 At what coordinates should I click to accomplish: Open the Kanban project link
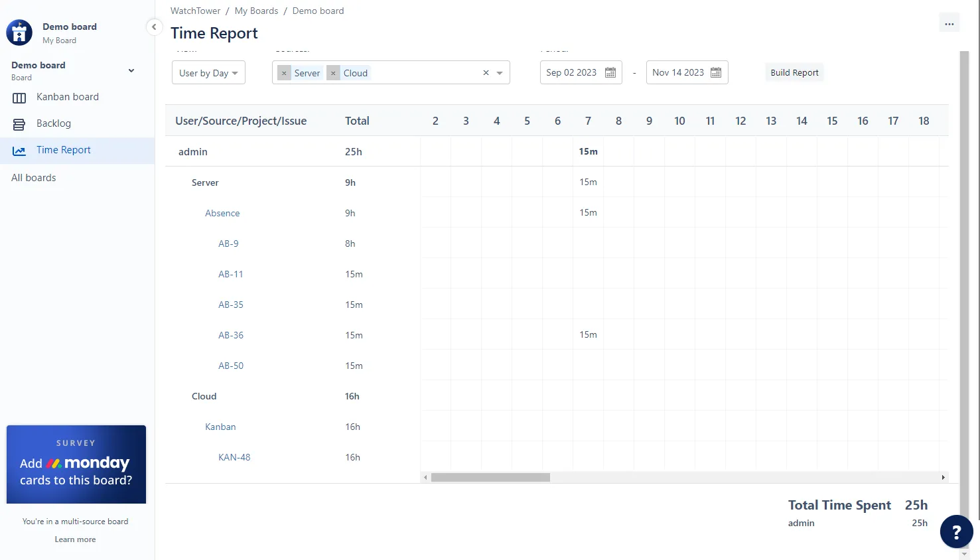[220, 427]
